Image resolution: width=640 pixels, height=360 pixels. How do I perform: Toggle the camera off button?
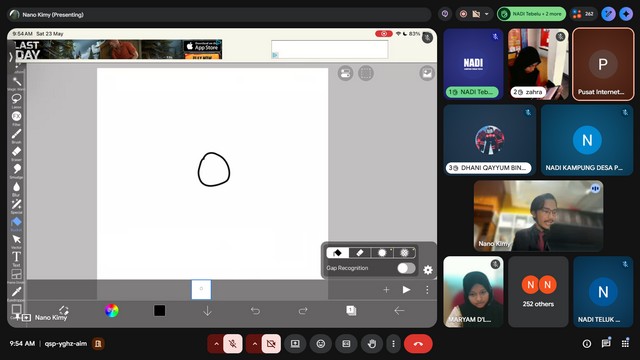[x=271, y=344]
